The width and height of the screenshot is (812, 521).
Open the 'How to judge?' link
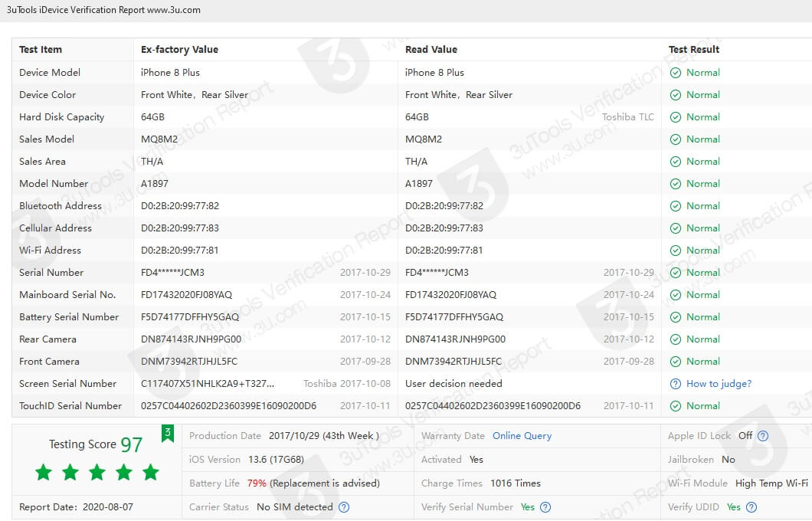(719, 384)
